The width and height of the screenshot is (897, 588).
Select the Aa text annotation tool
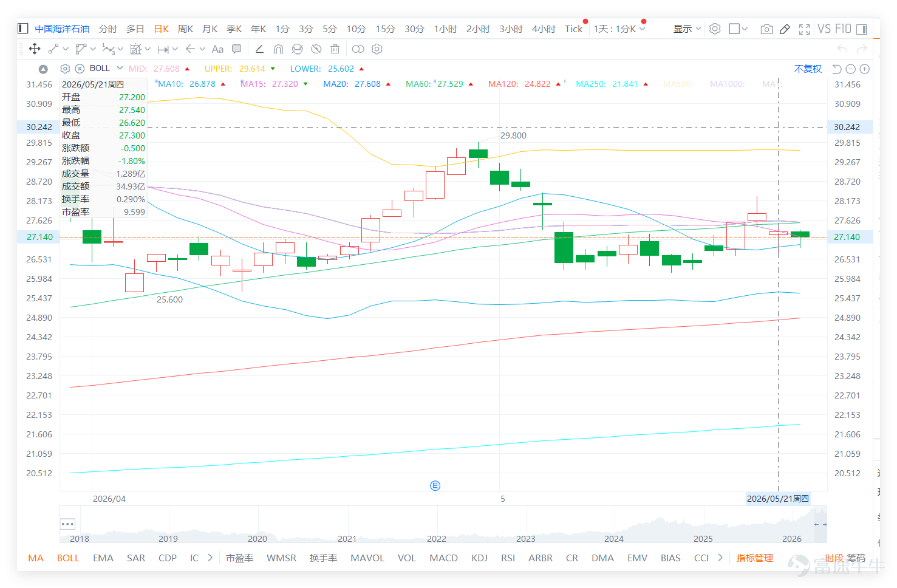click(217, 49)
